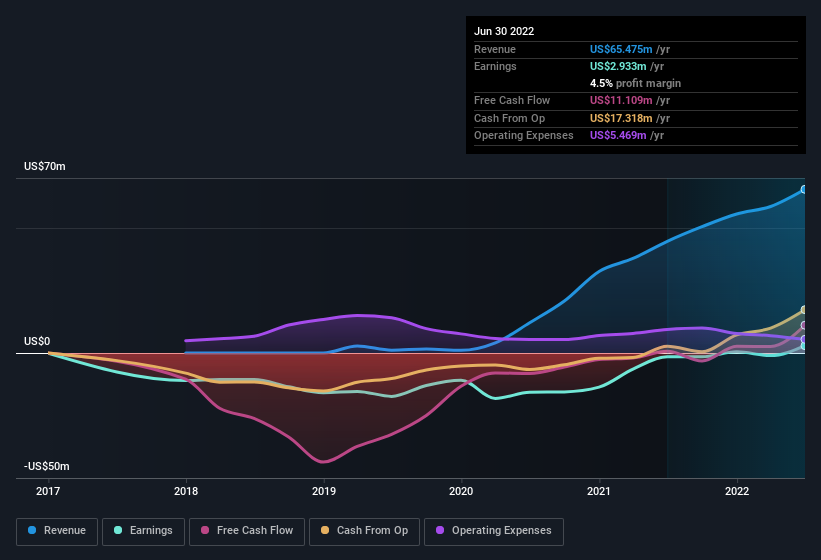Click the Operating Expenses label in tooltip
Image resolution: width=821 pixels, height=560 pixels.
(x=524, y=135)
